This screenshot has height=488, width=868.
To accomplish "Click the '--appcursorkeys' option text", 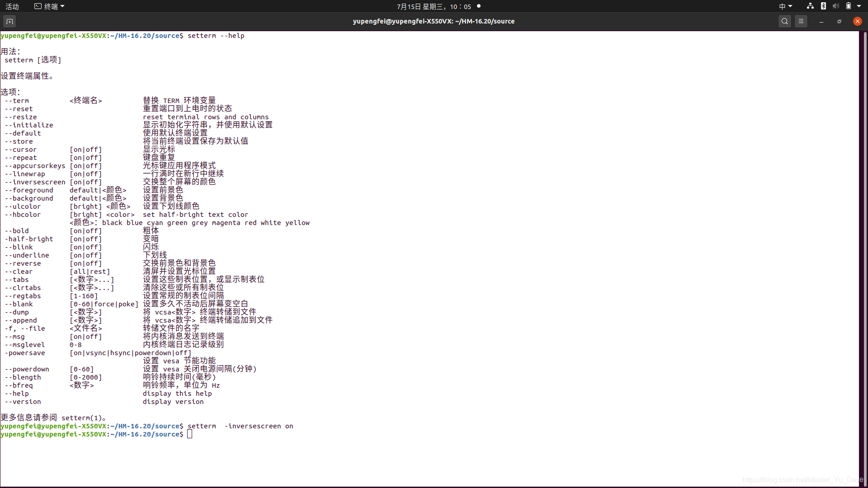I will (x=35, y=166).
